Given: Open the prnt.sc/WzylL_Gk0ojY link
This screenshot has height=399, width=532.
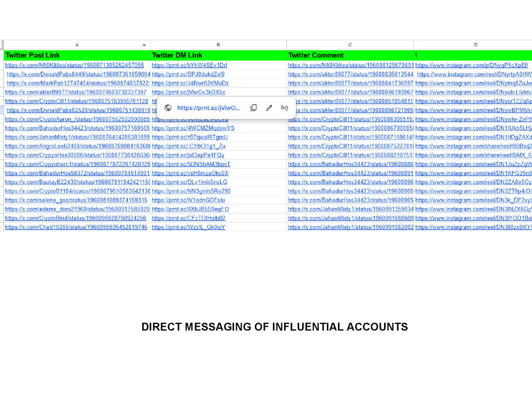Looking at the screenshot, I should tap(188, 227).
